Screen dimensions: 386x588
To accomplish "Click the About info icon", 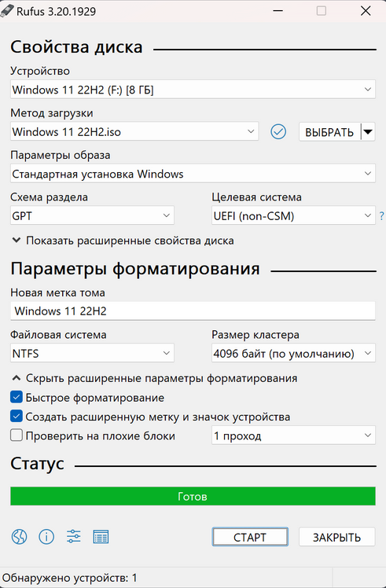I will pos(46,537).
